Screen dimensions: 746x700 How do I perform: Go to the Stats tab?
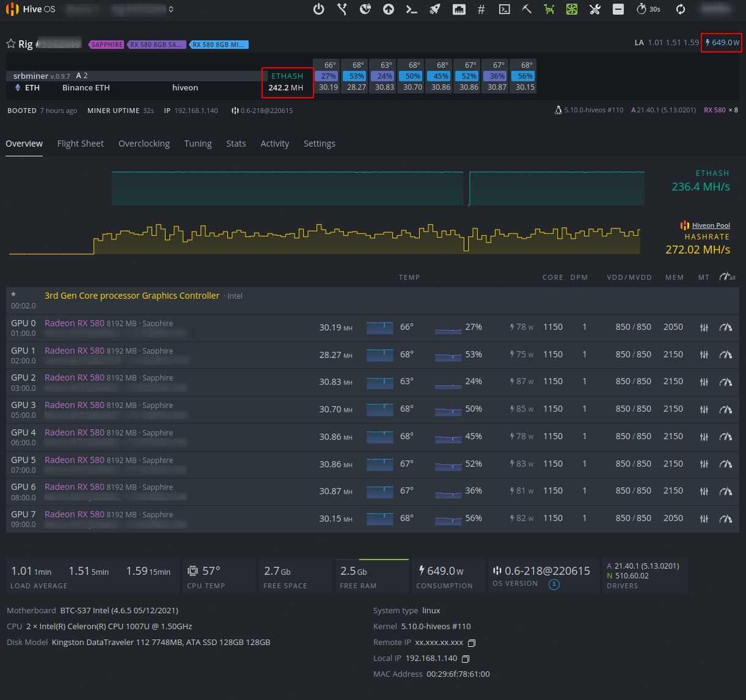tap(236, 144)
